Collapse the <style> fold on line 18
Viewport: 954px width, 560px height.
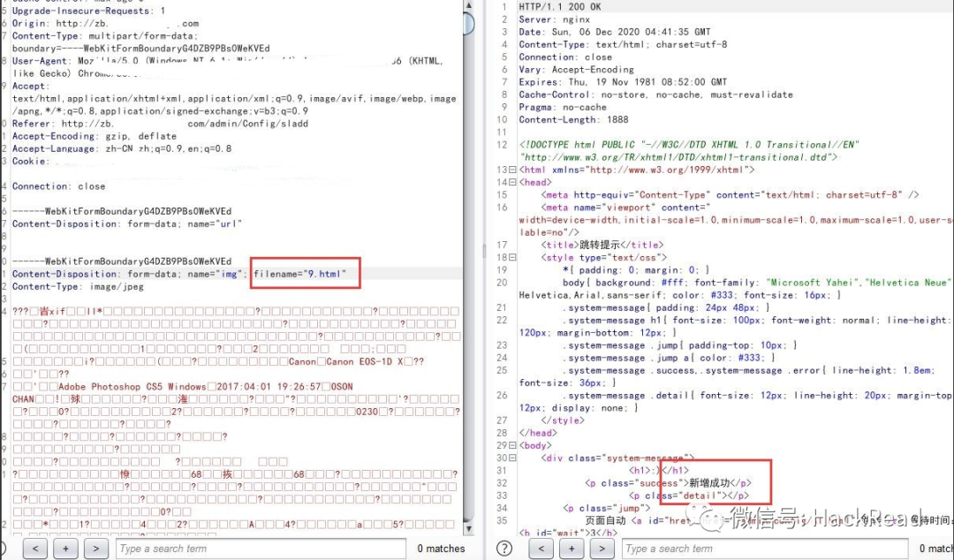tap(512, 258)
